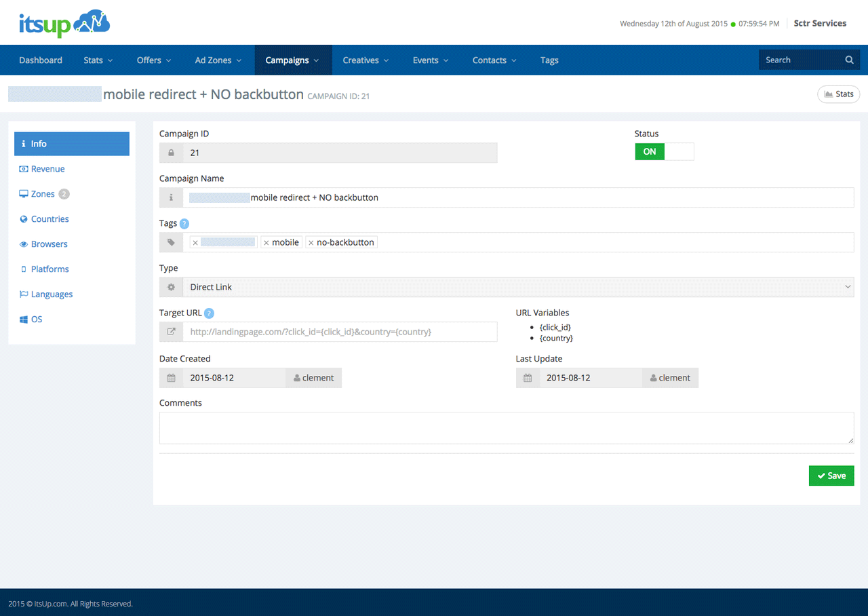868x616 pixels.
Task: Click the Last Update calendar icon
Action: click(x=528, y=378)
